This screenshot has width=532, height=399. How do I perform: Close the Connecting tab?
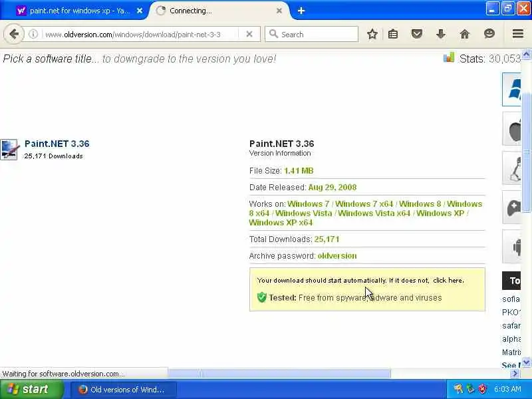tap(279, 11)
